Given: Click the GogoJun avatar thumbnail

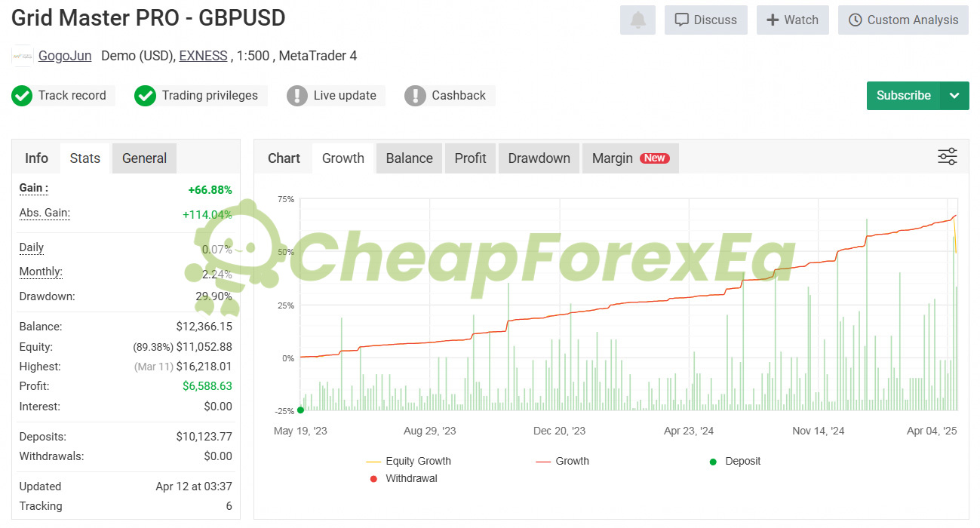Looking at the screenshot, I should (23, 56).
